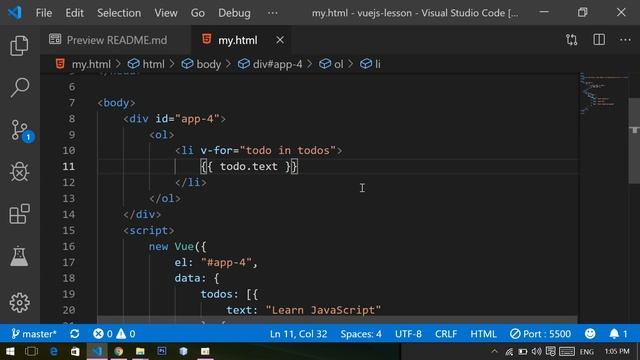Click html breadcrumb segment
This screenshot has width=640, height=360.
point(146,64)
